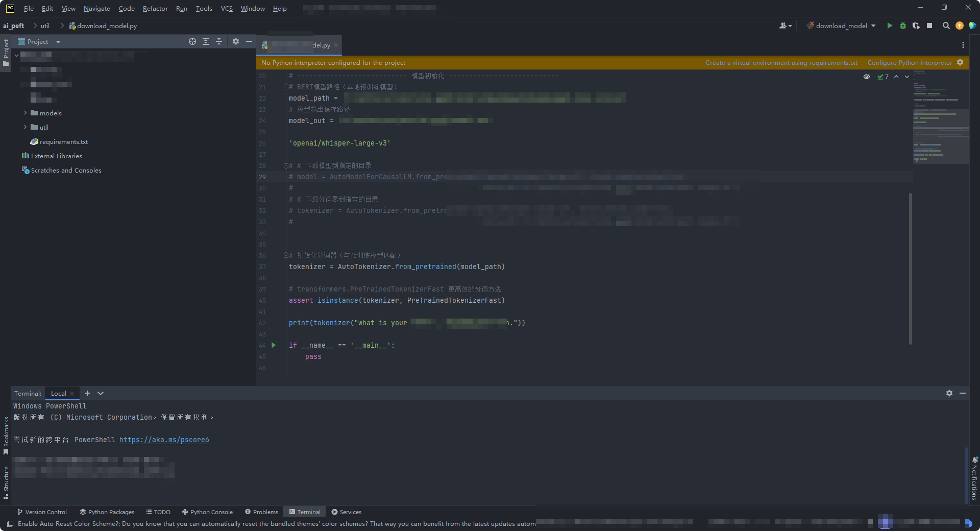Click util breadcrumb in navigation bar
Viewport: 980px width, 531px height.
point(45,26)
